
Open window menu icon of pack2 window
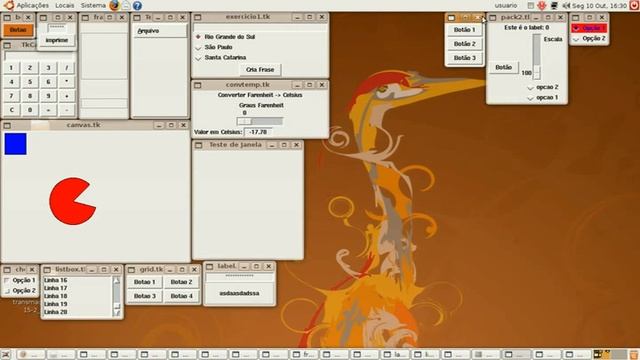pyautogui.click(x=493, y=18)
